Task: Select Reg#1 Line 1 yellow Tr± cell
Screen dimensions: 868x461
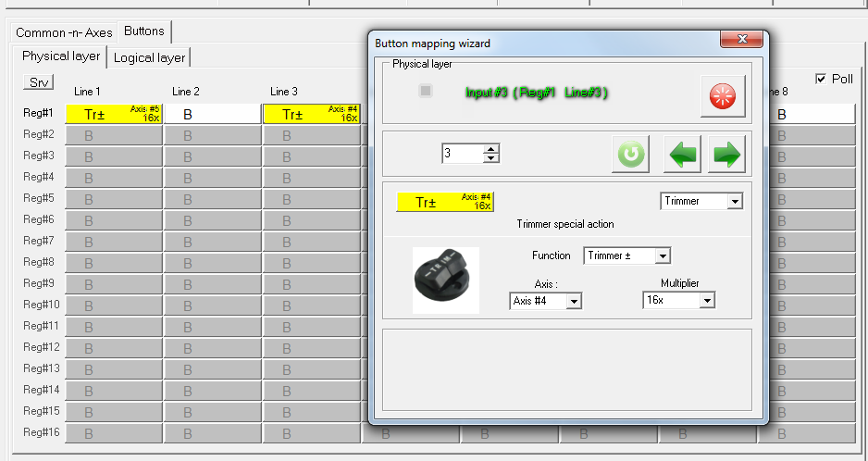Action: pos(114,114)
